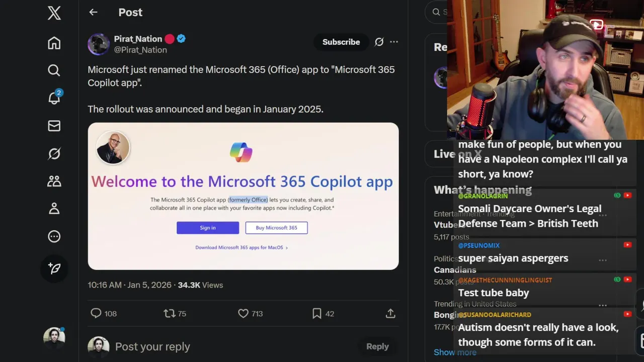This screenshot has width=644, height=362.
Task: Subscribe to Pirat_Nation
Action: point(341,42)
